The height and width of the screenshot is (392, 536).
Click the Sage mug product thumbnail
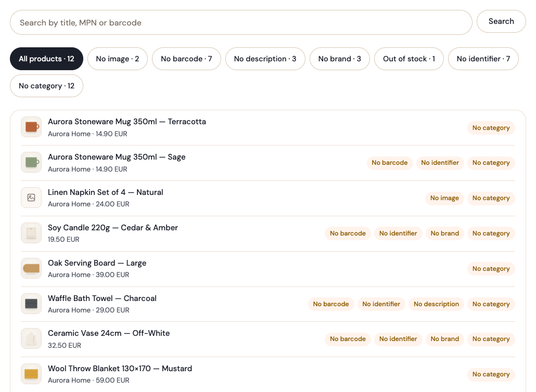[31, 162]
